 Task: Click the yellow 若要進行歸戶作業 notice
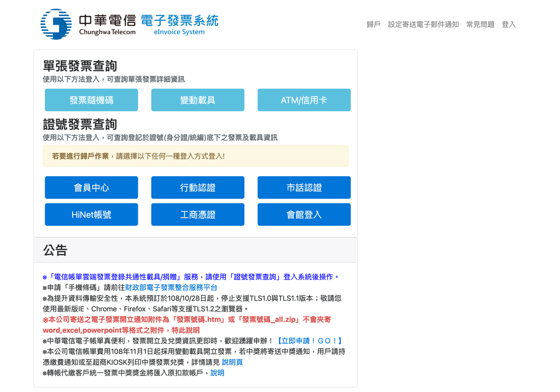tap(196, 156)
